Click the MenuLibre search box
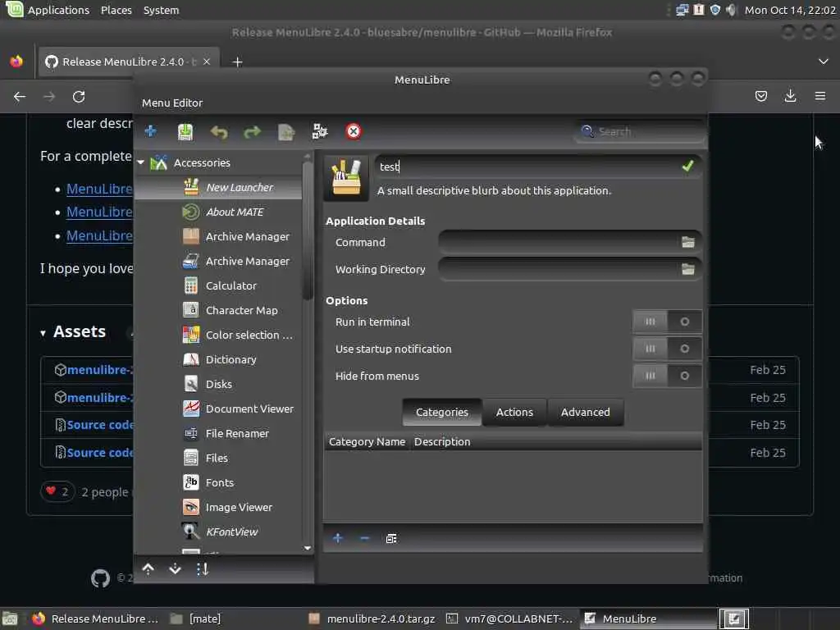840x630 pixels. tap(641, 132)
